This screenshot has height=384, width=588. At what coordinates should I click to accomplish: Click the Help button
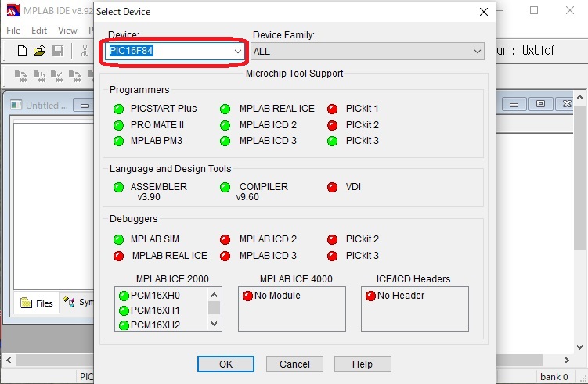tap(363, 364)
